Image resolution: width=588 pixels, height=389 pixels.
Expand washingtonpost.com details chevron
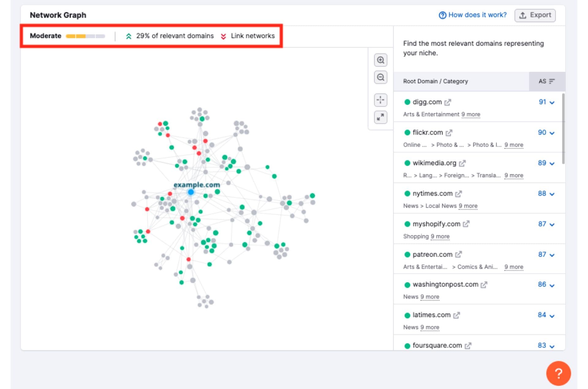(552, 285)
